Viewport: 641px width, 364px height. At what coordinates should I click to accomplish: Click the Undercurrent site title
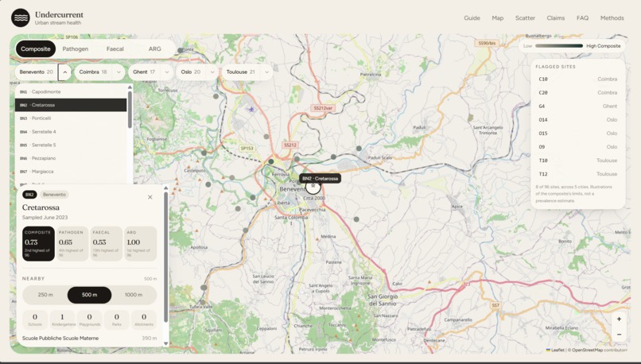pos(59,15)
